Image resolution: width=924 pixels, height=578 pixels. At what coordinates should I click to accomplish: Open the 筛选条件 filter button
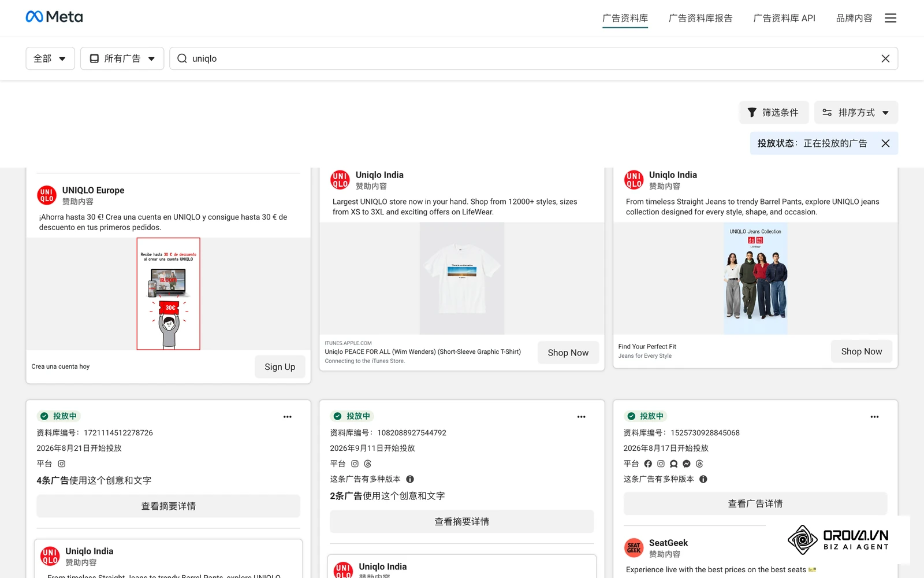[774, 112]
